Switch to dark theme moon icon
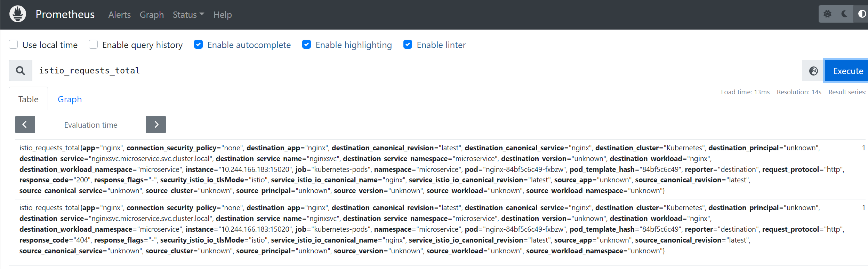 point(845,14)
